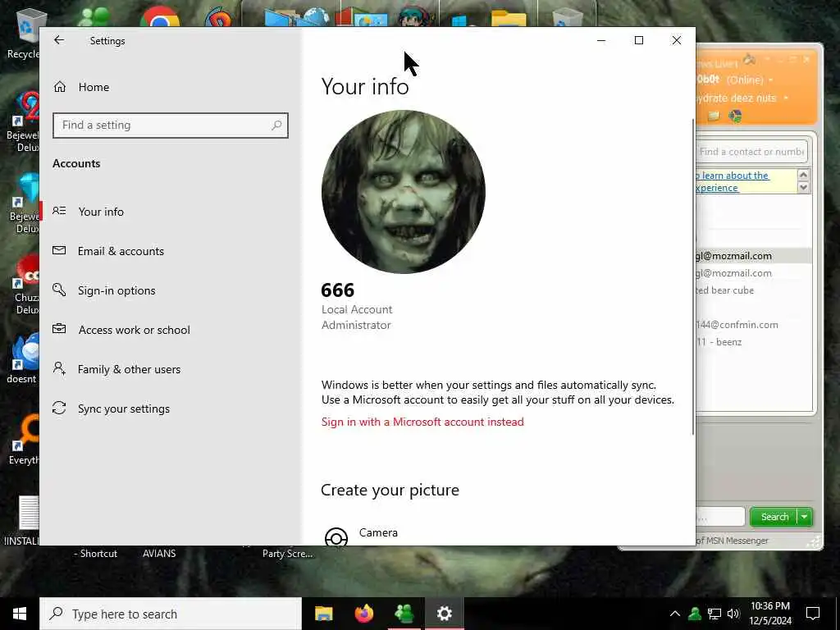The height and width of the screenshot is (630, 840).
Task: Focus the Find a setting search box
Action: point(171,126)
